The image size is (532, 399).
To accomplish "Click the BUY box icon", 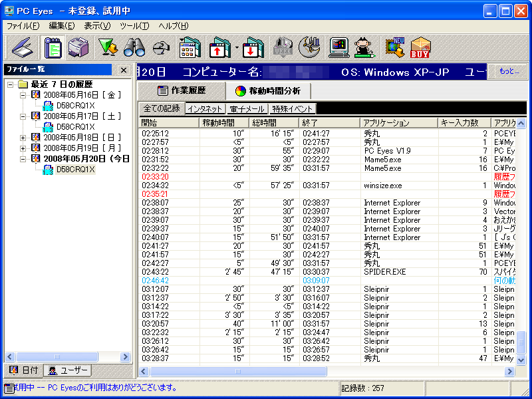I will [420, 47].
